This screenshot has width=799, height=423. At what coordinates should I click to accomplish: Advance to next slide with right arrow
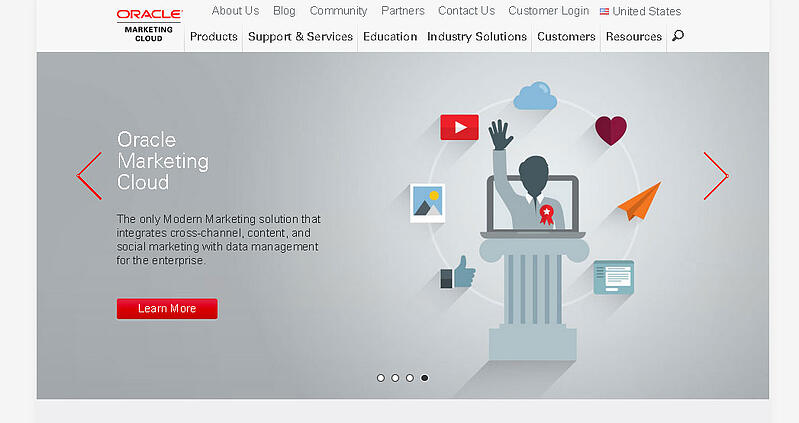(x=716, y=176)
